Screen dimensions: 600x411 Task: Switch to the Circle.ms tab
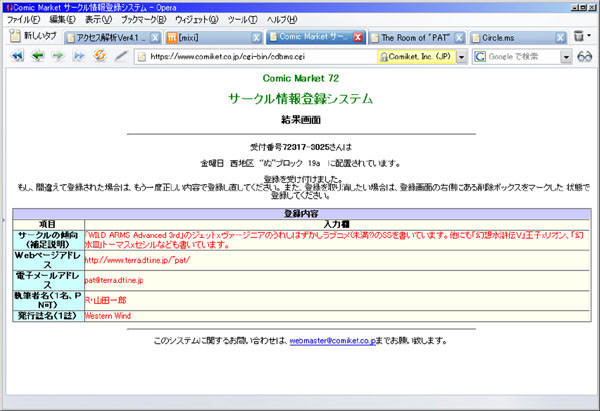(x=514, y=38)
